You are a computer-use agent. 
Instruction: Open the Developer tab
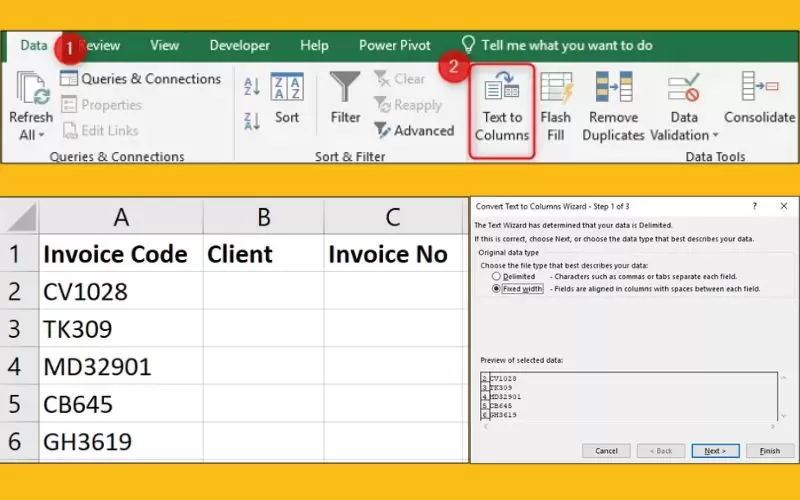pos(239,45)
